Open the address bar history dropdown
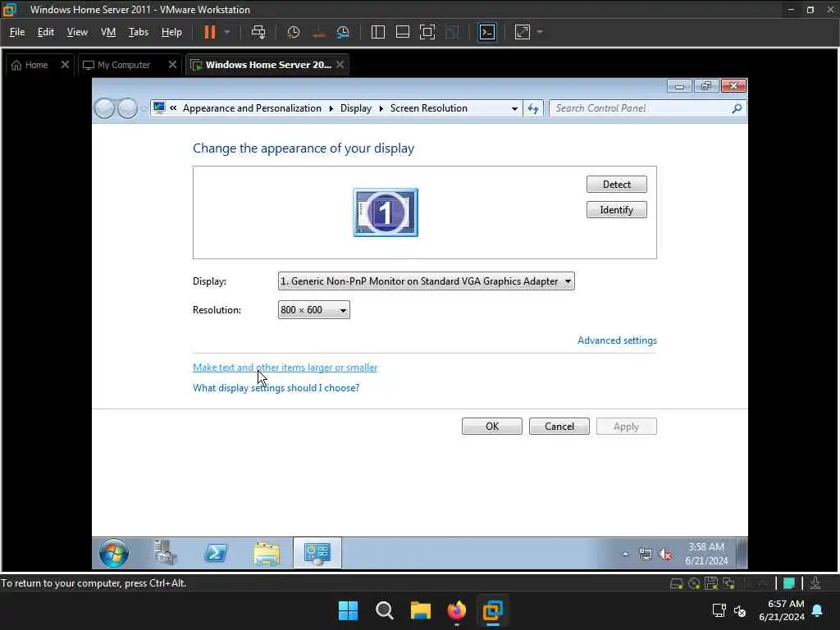840x630 pixels. point(514,108)
